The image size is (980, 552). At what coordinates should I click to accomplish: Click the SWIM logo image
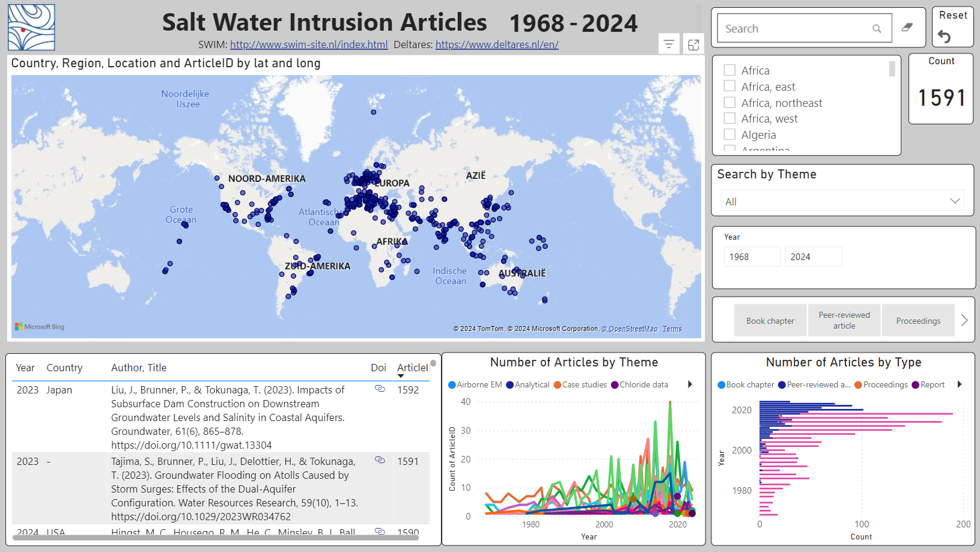tap(31, 28)
